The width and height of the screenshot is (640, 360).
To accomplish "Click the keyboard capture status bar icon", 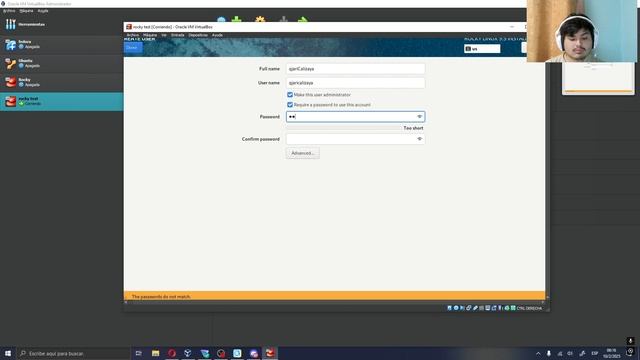I will tap(513, 308).
